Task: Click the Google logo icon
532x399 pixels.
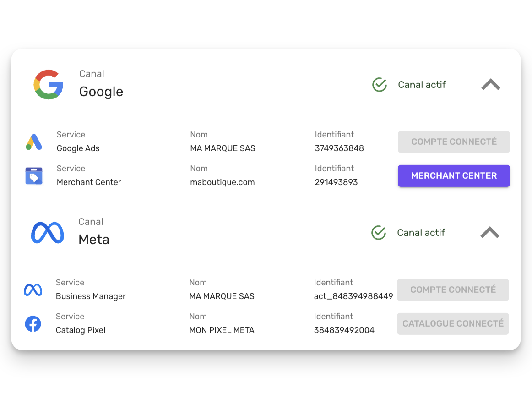Action: tap(48, 85)
